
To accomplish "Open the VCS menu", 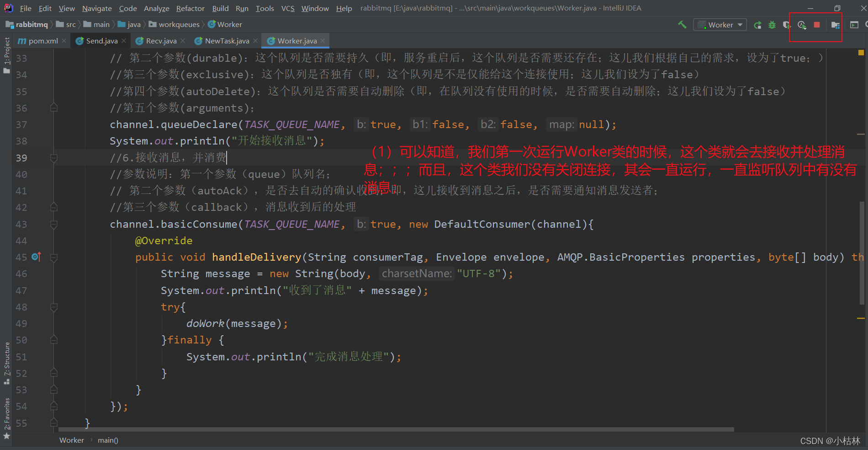I will [x=288, y=8].
